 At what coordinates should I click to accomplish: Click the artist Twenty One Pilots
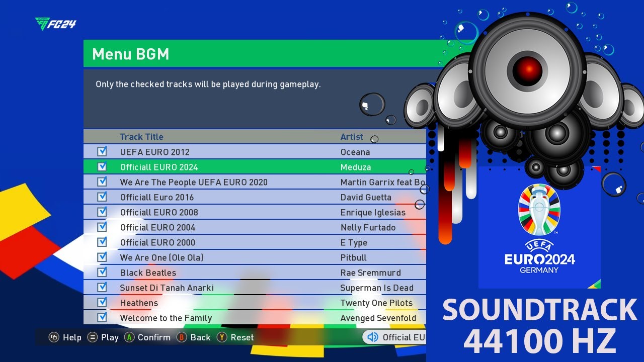click(x=376, y=303)
